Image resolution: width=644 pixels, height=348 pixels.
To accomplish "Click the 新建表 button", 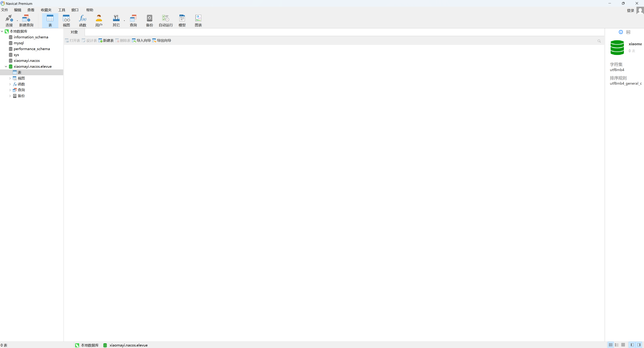I will 106,40.
